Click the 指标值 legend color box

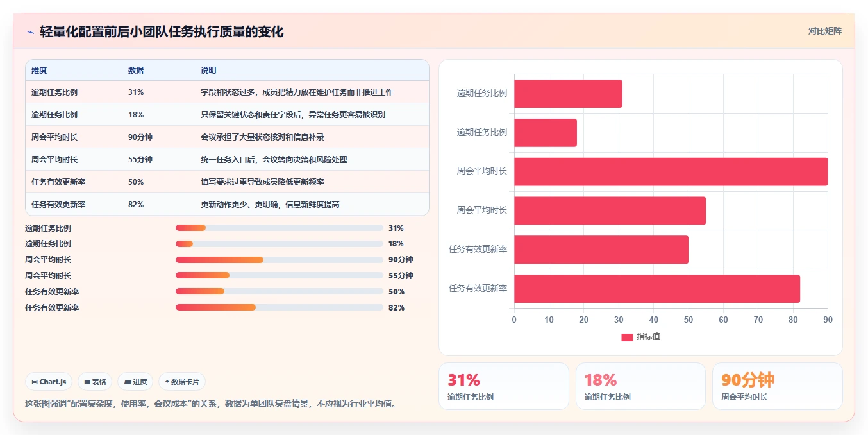(627, 337)
